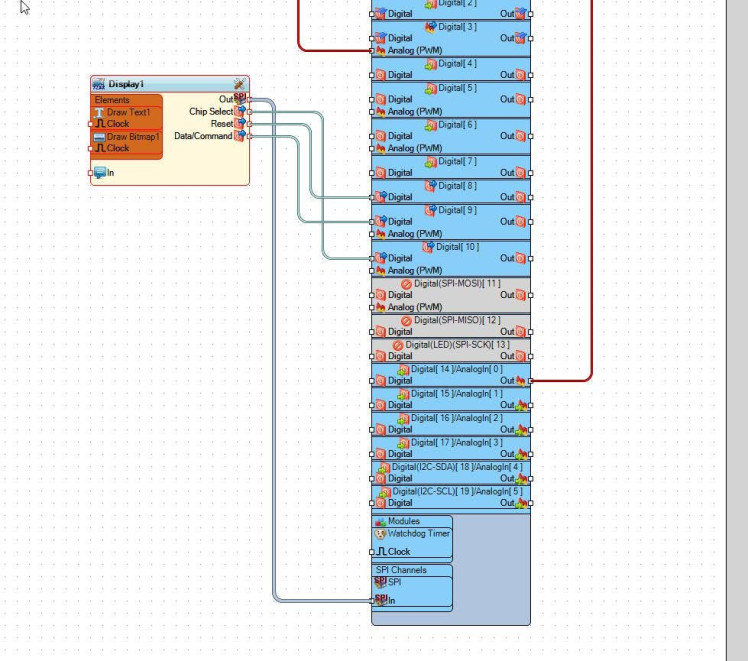Click the SPI Out pin on Display1
The width and height of the screenshot is (748, 661).
(x=249, y=100)
